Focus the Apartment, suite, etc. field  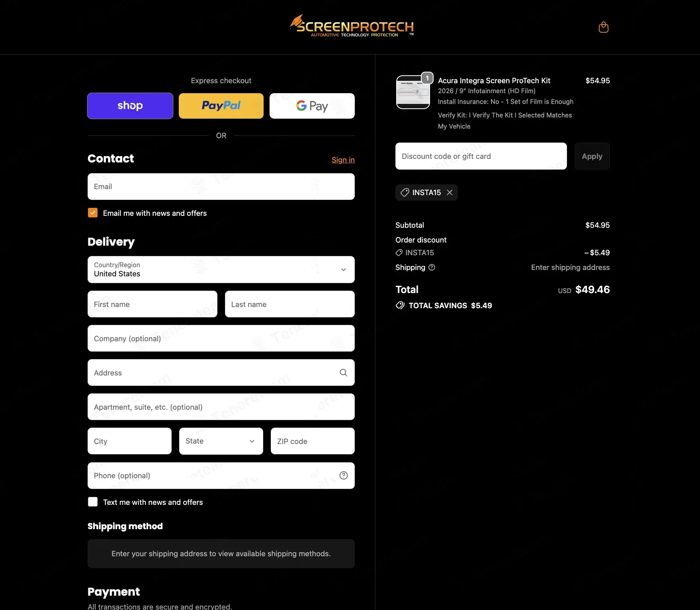(x=221, y=407)
